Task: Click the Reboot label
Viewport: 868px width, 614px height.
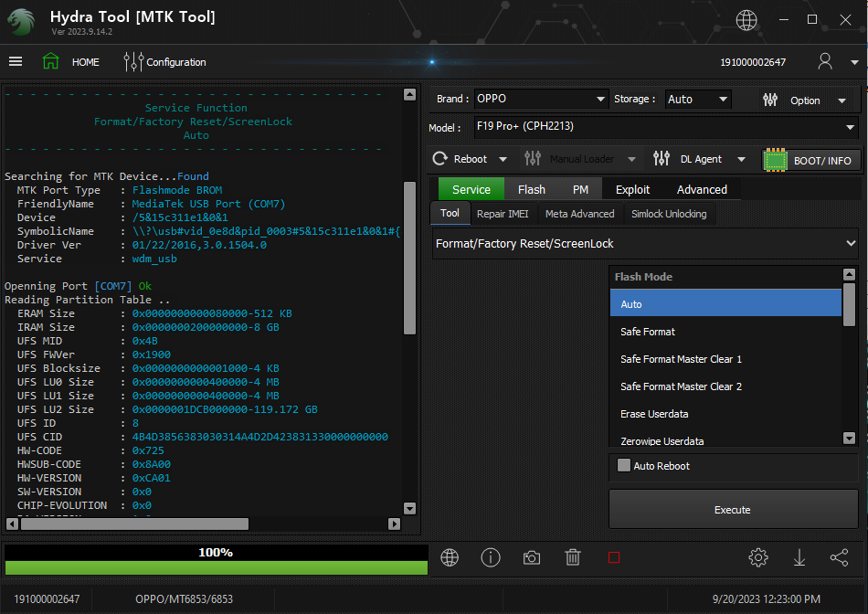Action: tap(471, 160)
